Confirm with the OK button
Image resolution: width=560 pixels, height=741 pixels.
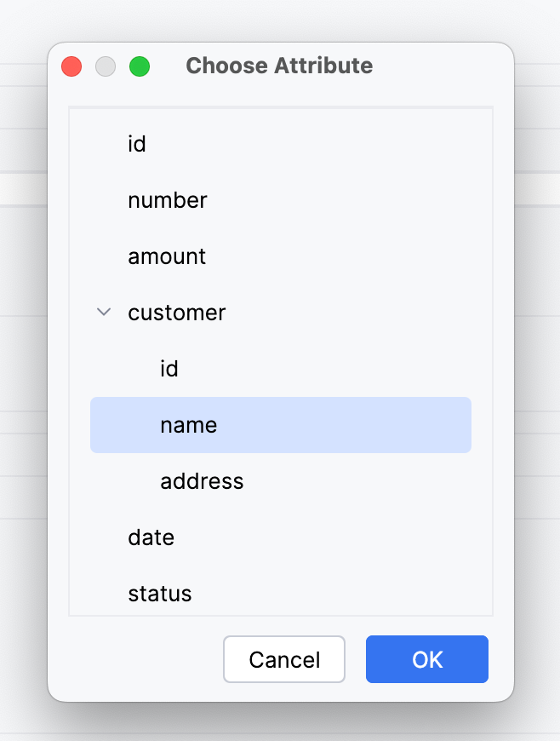tap(427, 659)
